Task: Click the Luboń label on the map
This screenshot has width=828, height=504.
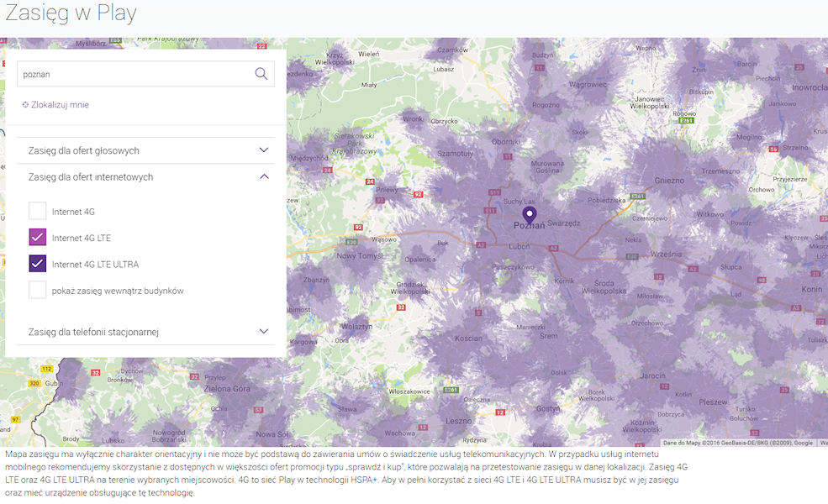Action: 519,246
